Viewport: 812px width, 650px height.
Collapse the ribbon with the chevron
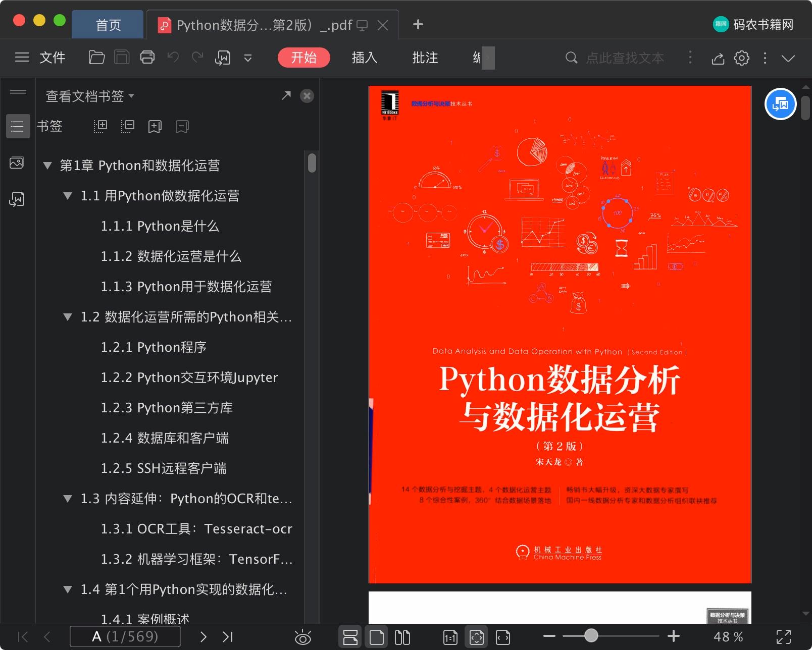coord(788,58)
